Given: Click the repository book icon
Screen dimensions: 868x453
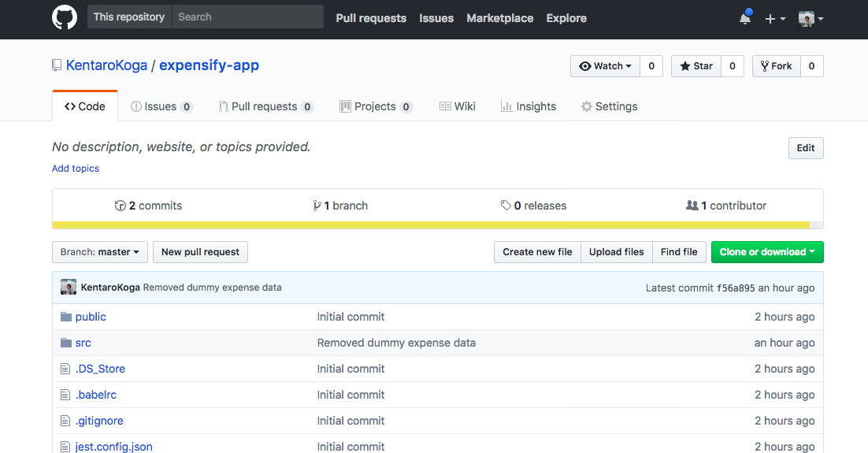Looking at the screenshot, I should point(57,66).
